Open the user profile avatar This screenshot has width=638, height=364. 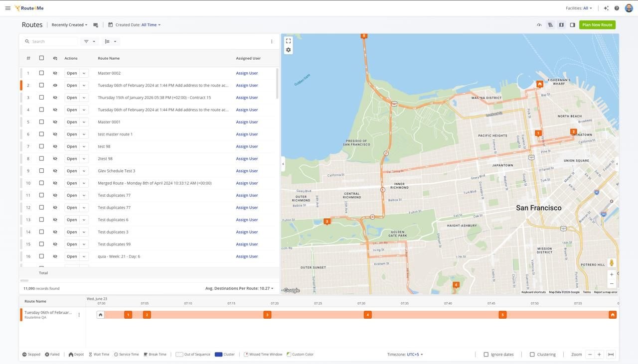629,8
